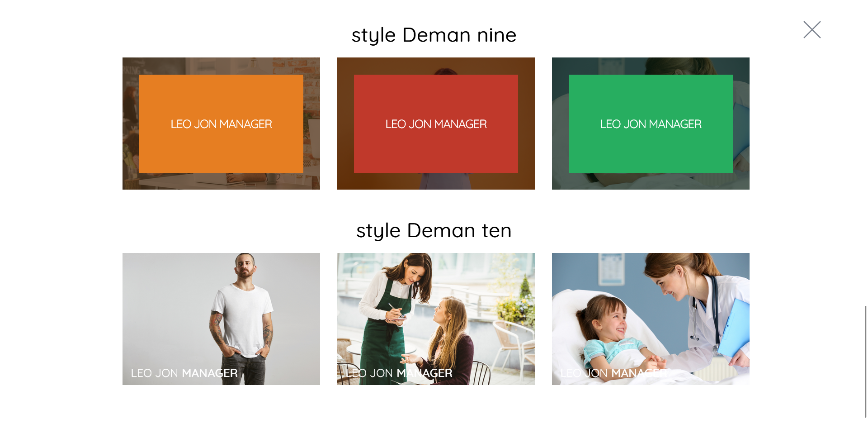Click LEO JON MANAGER caption on doctor photo
Image resolution: width=868 pixels, height=424 pixels.
click(613, 373)
